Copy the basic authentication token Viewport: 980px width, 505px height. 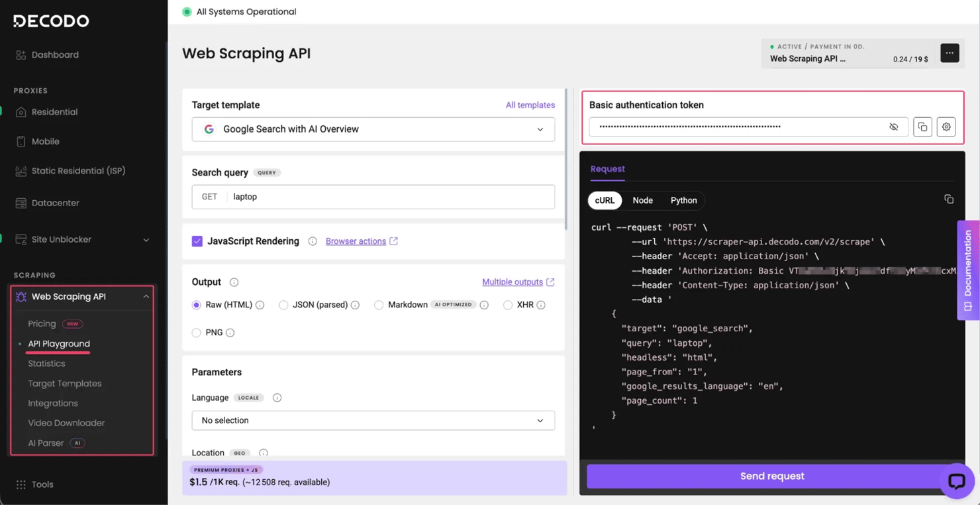pyautogui.click(x=922, y=127)
